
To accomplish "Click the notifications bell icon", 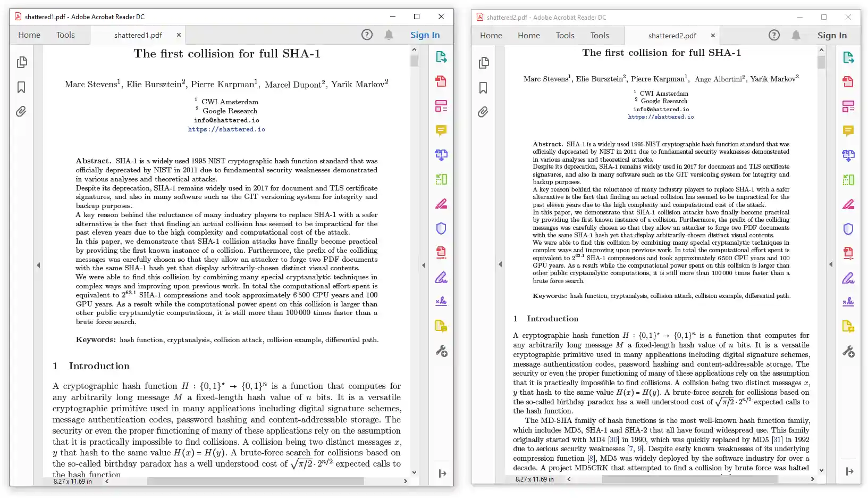I will coord(389,35).
